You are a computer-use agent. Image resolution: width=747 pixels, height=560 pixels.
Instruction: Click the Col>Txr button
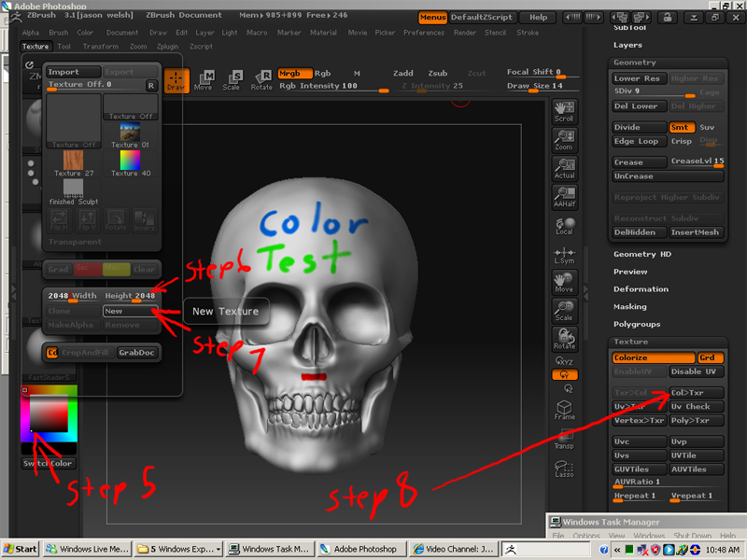tap(696, 393)
